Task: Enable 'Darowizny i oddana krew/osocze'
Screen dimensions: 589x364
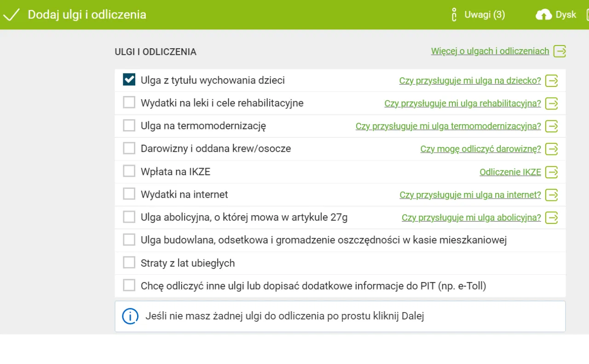Action: 129,148
